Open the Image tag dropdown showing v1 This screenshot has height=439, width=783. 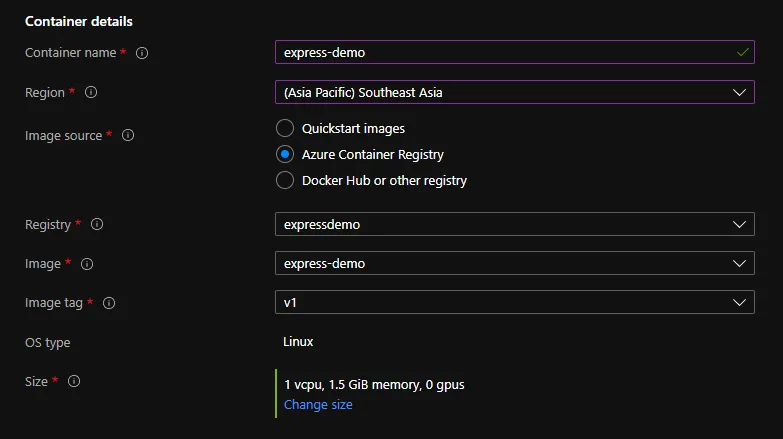(514, 302)
